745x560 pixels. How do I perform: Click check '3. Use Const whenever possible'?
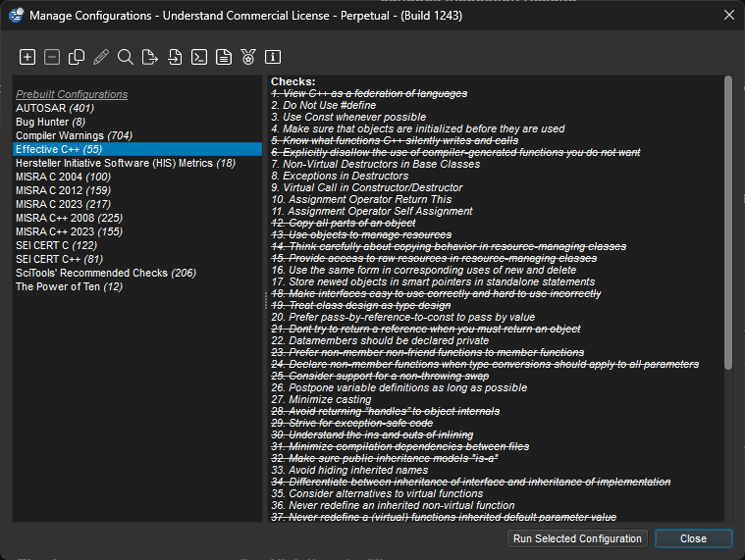click(348, 118)
